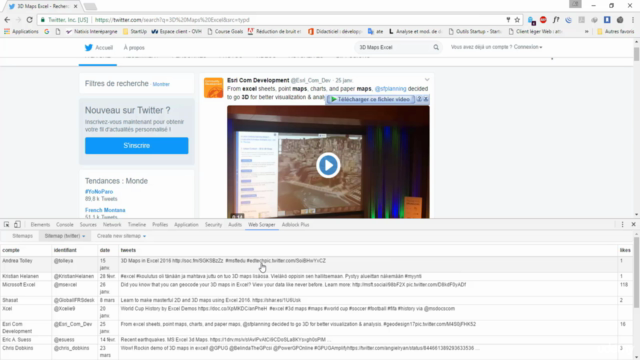This screenshot has height=360, width=640.
Task: Expand the Connexion account dropdown
Action: pos(528,47)
